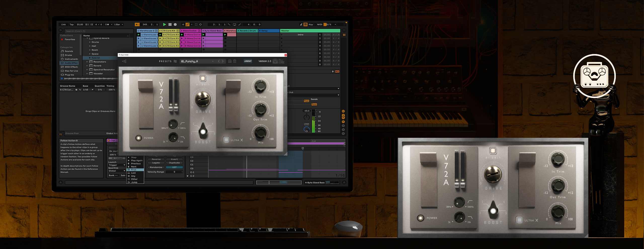This screenshot has height=249, width=644.
Task: Toggle the Key map mode switch
Action: click(x=311, y=24)
